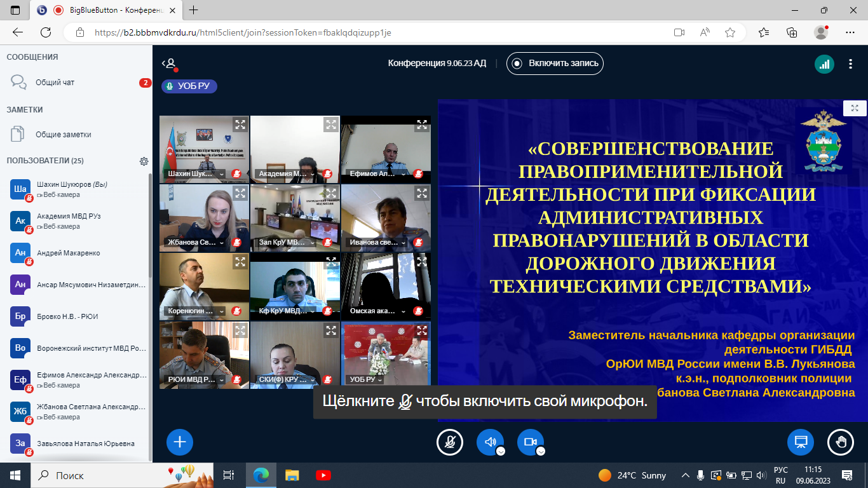Click the blue plus actions button

pos(180,442)
